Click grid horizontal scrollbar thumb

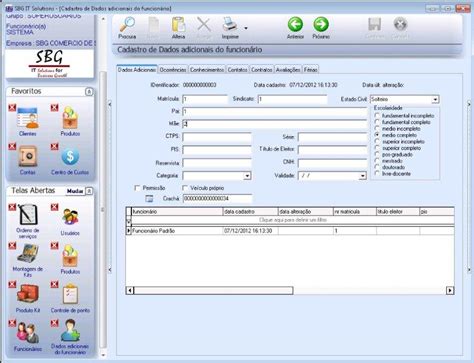click(213, 290)
